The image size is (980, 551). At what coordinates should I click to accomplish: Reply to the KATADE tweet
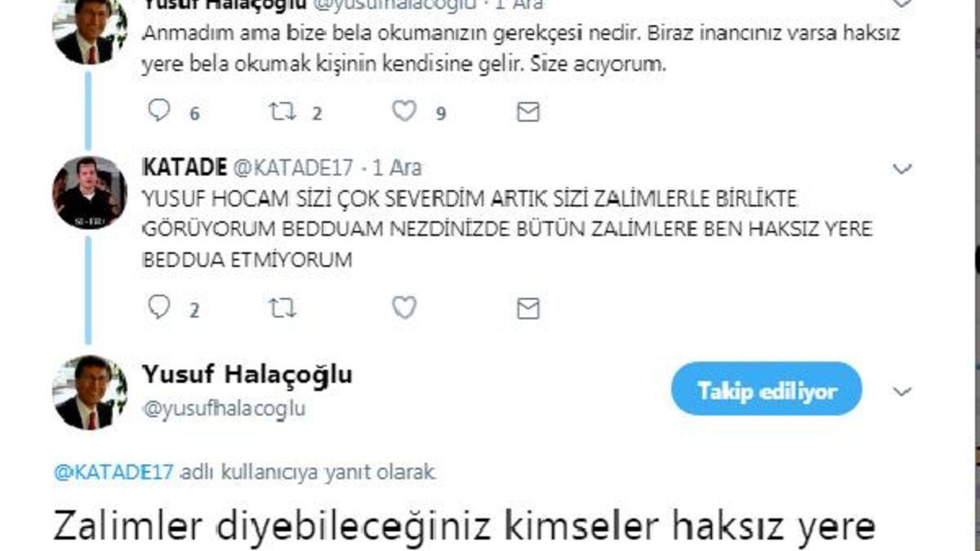158,307
